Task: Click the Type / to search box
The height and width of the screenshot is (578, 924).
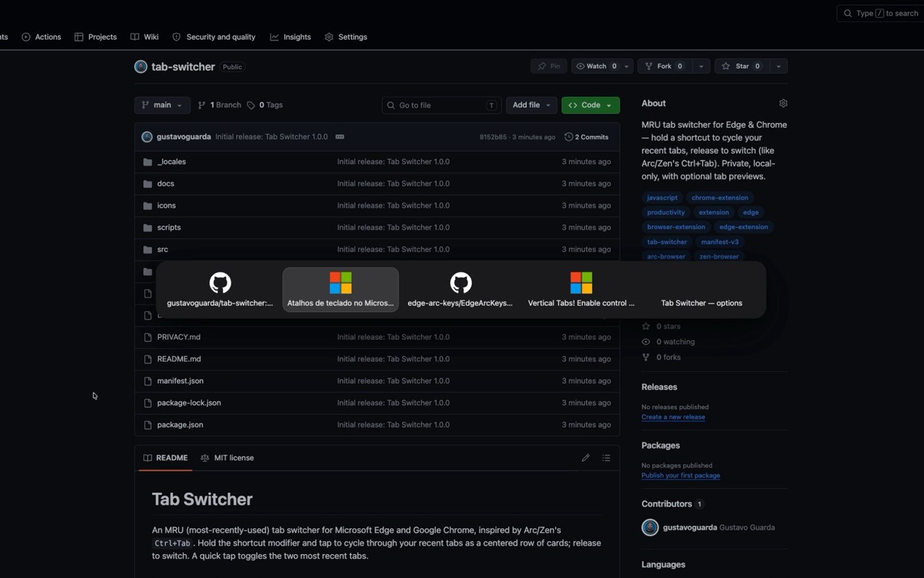Action: click(881, 13)
